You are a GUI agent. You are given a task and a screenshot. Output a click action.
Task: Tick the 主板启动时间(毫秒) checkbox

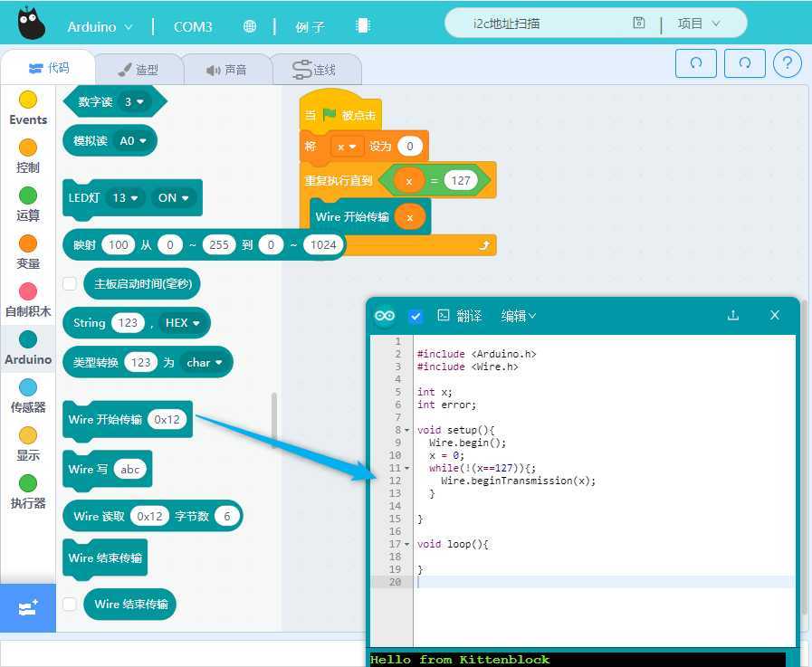(70, 284)
